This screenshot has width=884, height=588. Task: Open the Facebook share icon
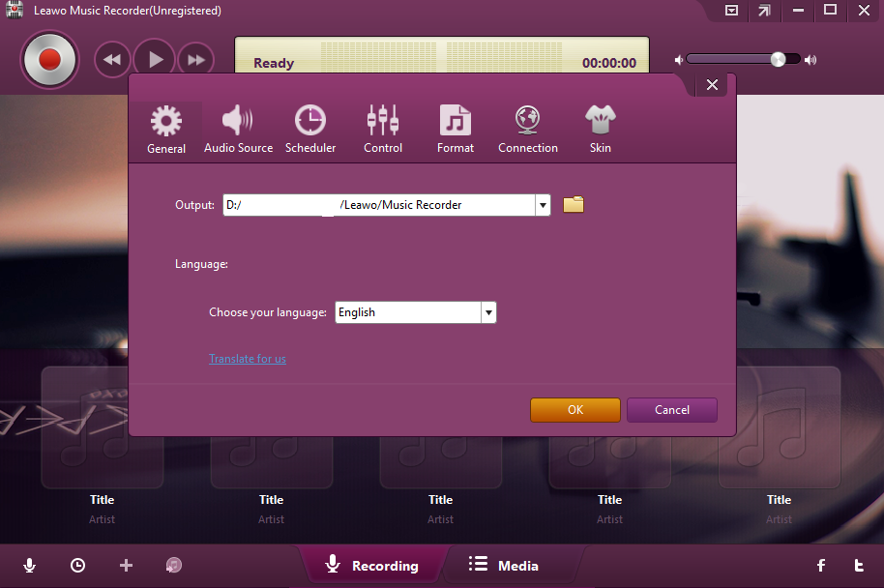pyautogui.click(x=821, y=566)
